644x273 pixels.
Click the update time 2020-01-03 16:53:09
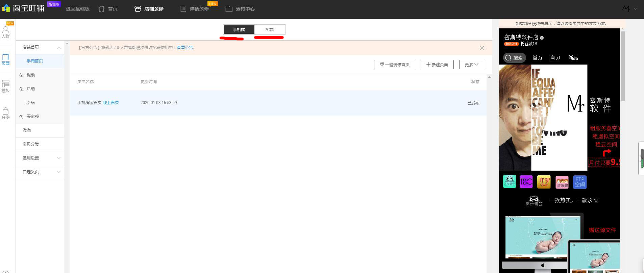(158, 103)
